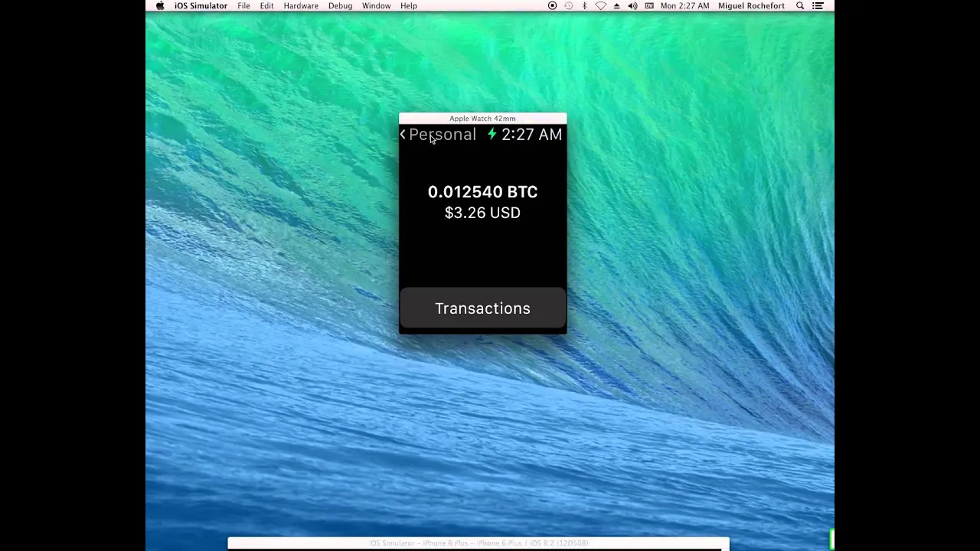This screenshot has height=551, width=980.
Task: Click the DV input source icon
Action: click(x=649, y=6)
